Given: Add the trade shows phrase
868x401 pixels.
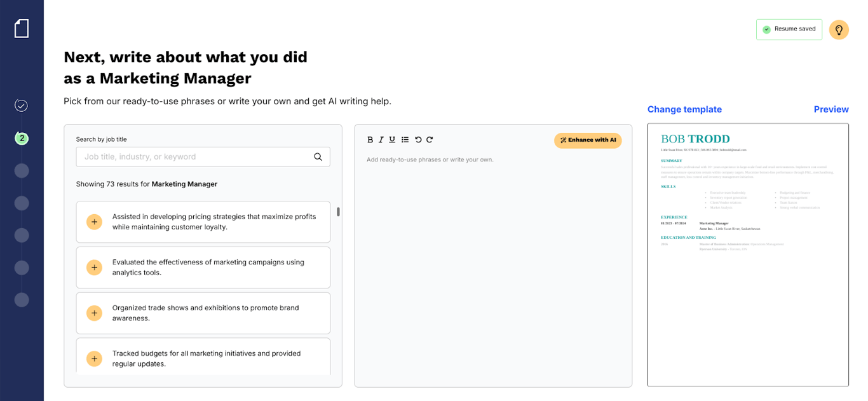Looking at the screenshot, I should point(94,313).
